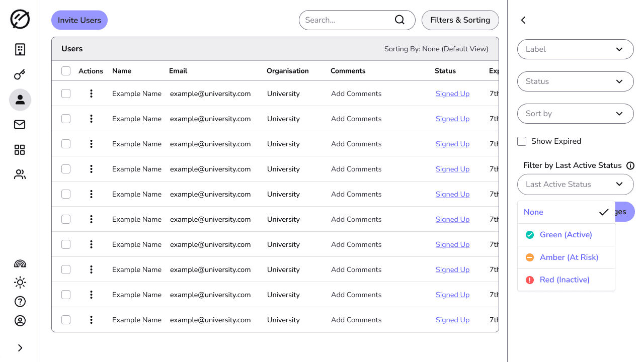Choose Green (Active) option
Screen dimensions: 644x362
pos(567,235)
